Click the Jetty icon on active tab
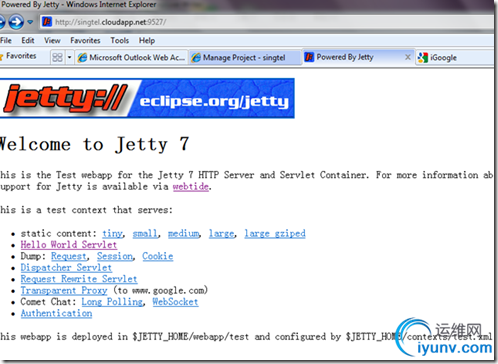 click(x=309, y=57)
